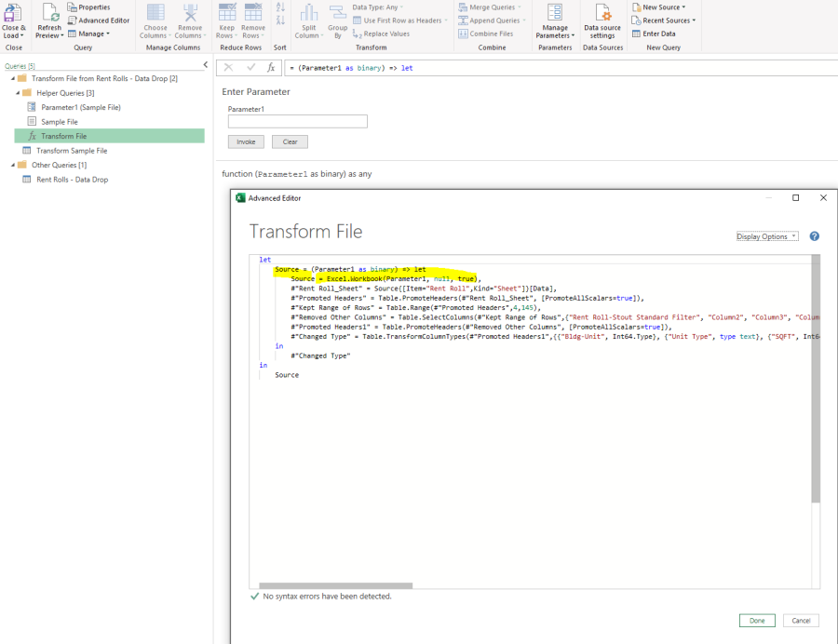Collapse the Queries pane with the chevron
The width and height of the screenshot is (838, 644).
[x=205, y=64]
